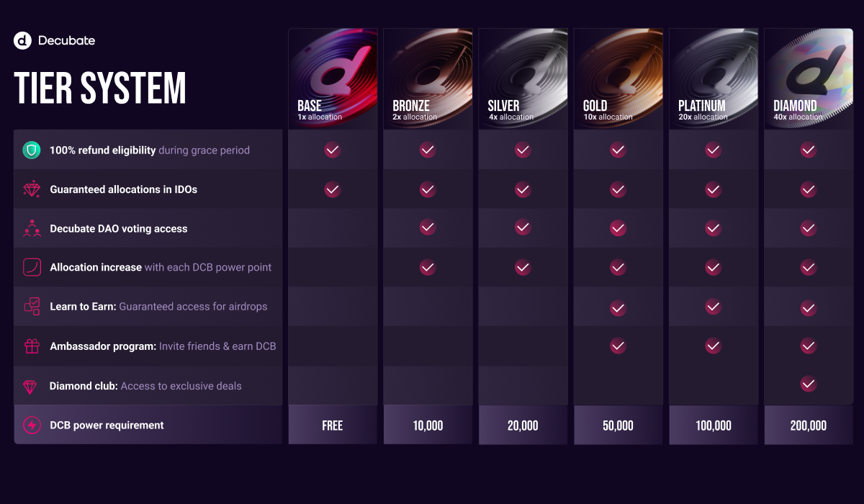Select the Base tier card image

point(333,78)
